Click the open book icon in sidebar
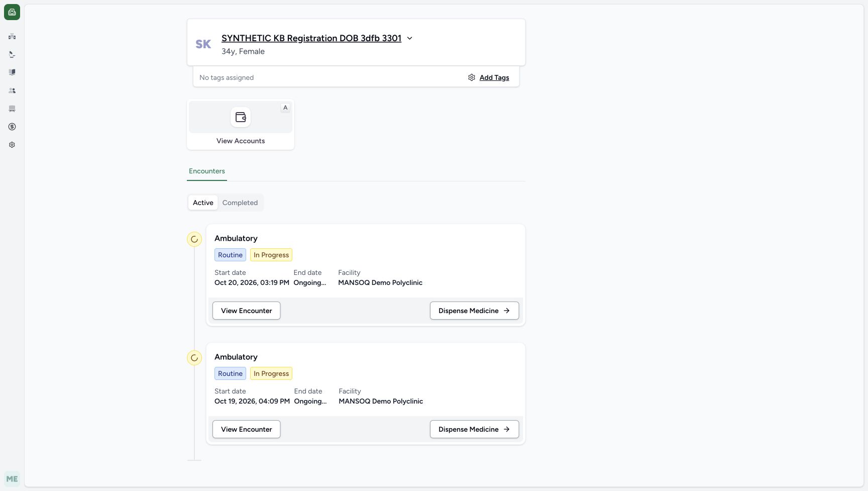Screen dimensions: 868x491 coord(12,72)
